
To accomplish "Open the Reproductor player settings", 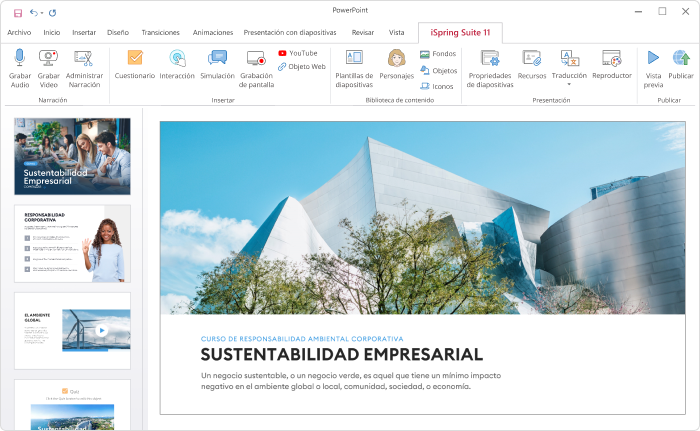I will click(x=612, y=65).
